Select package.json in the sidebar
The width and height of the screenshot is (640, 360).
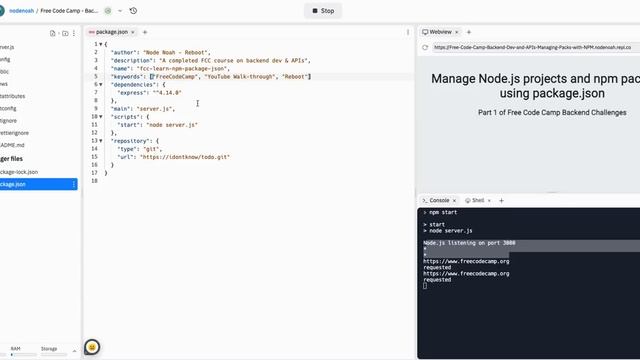[x=38, y=184]
